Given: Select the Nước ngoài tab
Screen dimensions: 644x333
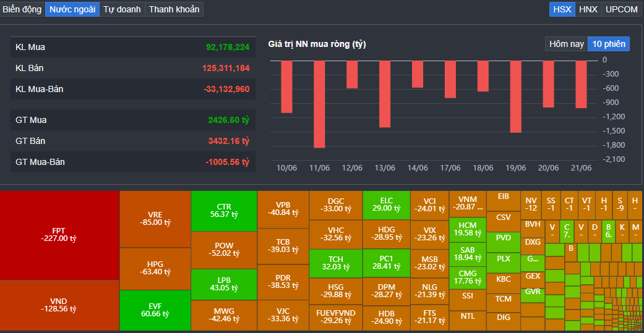Looking at the screenshot, I should 72,9.
